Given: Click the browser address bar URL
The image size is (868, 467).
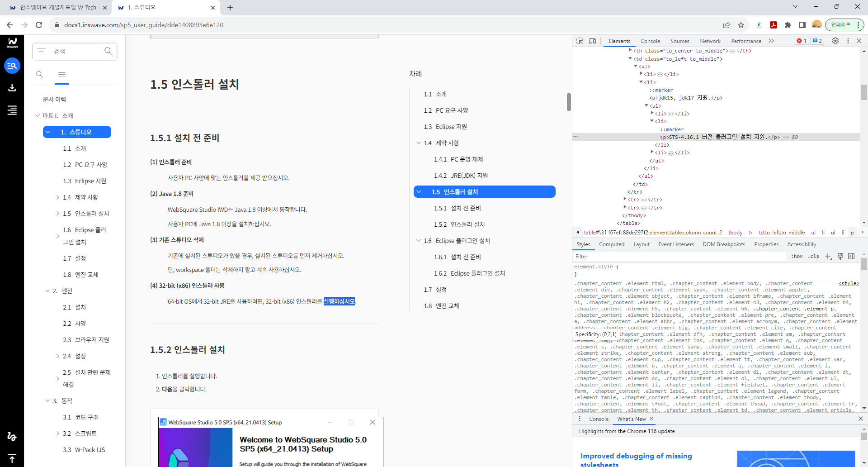Looking at the screenshot, I should click(x=144, y=25).
